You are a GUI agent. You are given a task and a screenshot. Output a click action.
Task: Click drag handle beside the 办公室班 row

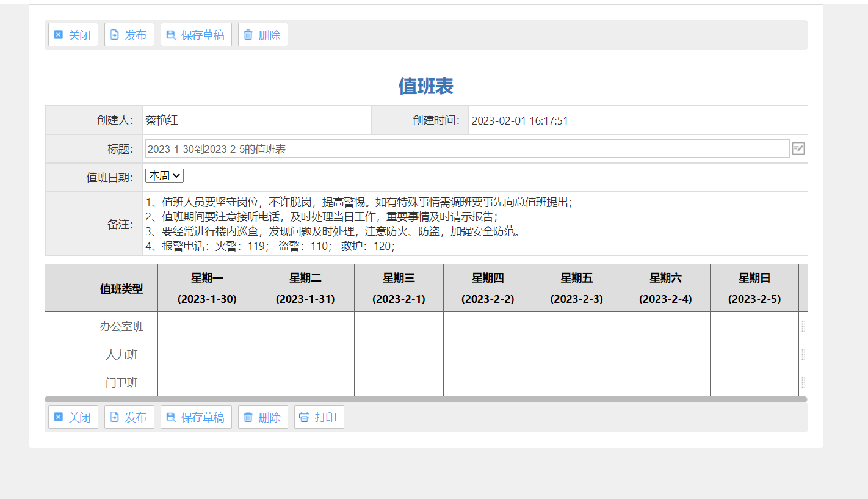coord(803,326)
